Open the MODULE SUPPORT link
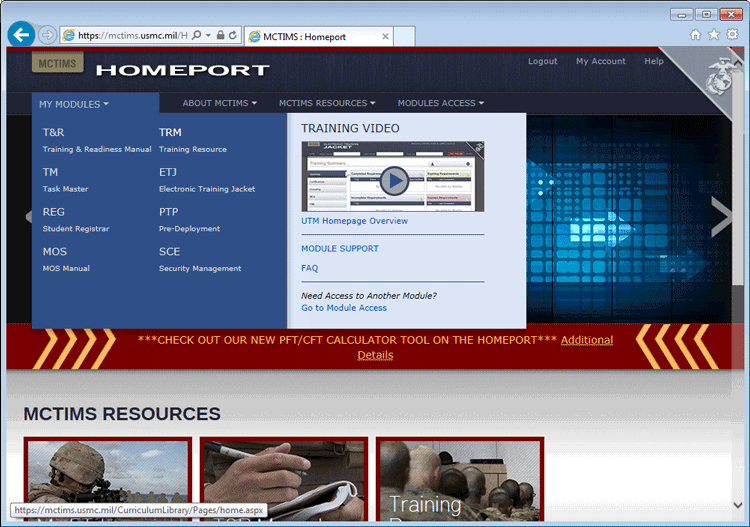 [x=340, y=249]
